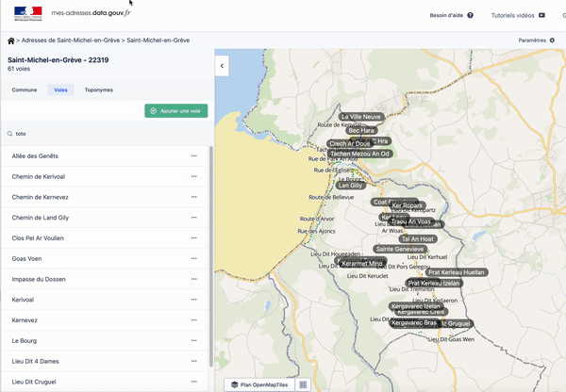
Task: Collapse the left sidebar panel
Action: 222,66
